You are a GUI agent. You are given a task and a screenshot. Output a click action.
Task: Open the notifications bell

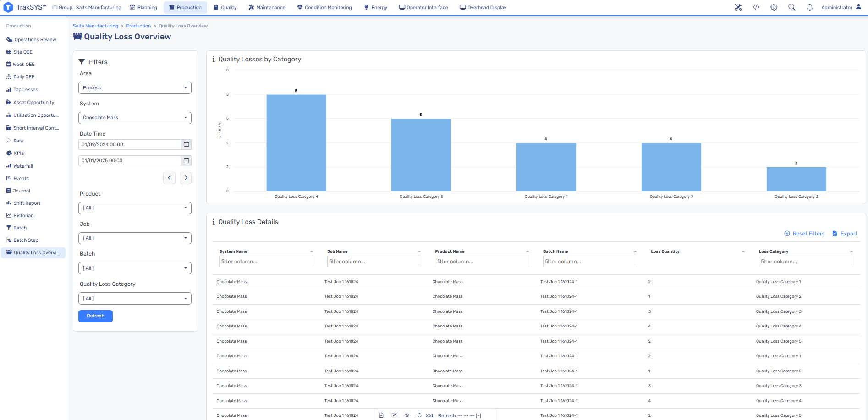click(809, 7)
